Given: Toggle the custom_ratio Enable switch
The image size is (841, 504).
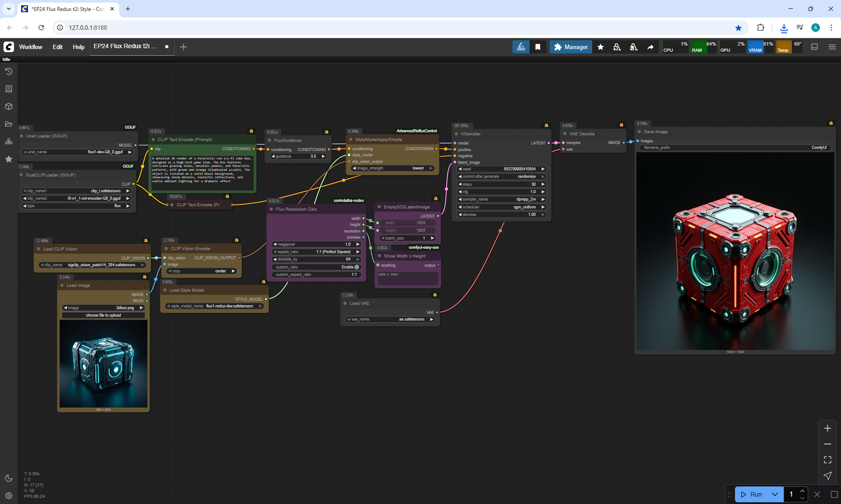Looking at the screenshot, I should point(357,267).
